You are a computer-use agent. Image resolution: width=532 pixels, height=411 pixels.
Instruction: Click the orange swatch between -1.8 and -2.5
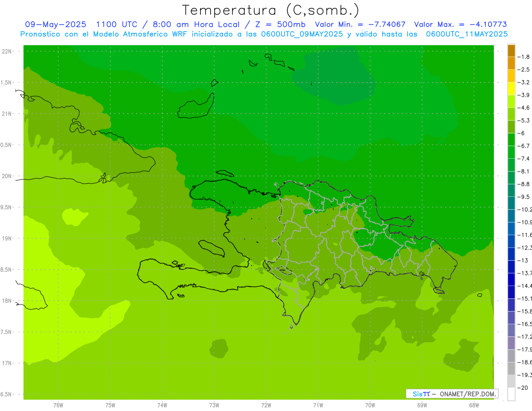(511, 63)
